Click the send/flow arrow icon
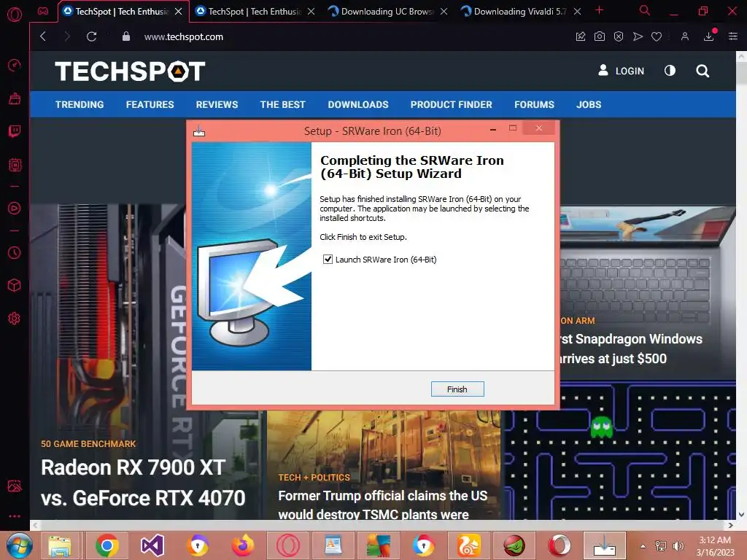This screenshot has width=747, height=560. coord(638,36)
